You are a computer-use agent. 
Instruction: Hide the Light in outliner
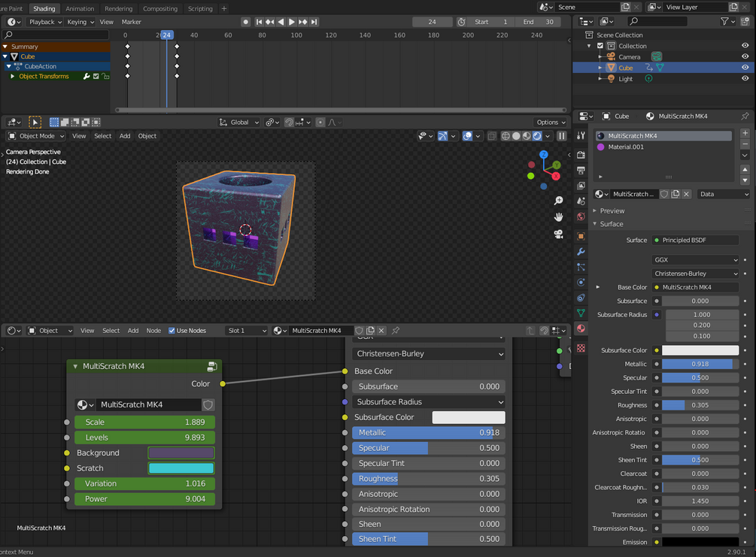click(x=745, y=78)
